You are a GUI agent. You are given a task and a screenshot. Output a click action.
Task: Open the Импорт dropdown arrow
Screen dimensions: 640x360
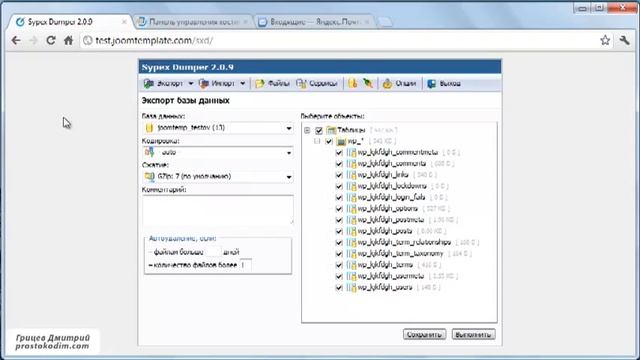coord(243,84)
